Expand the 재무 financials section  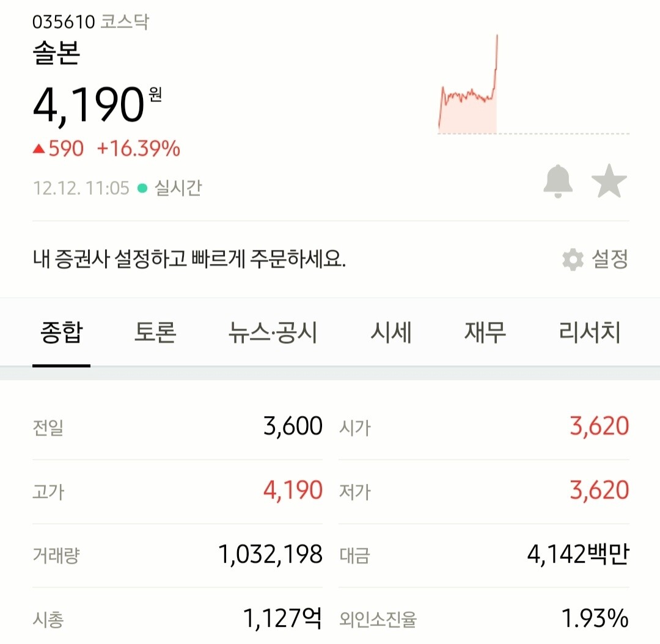pos(484,332)
